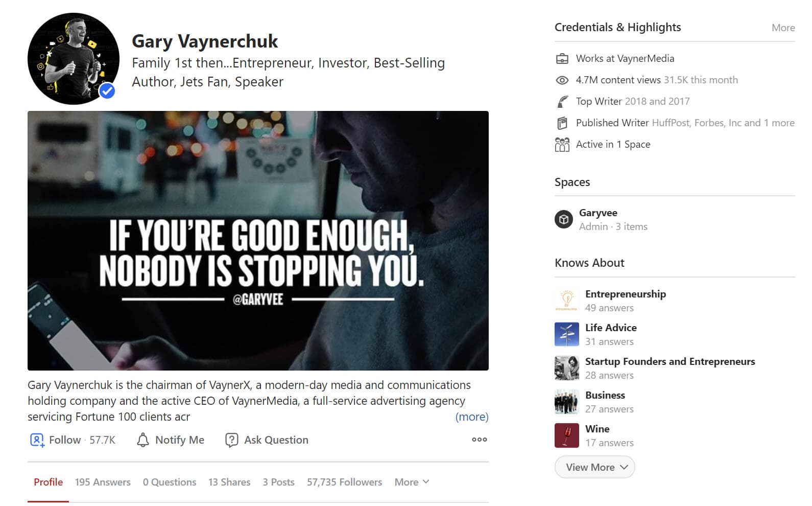Open the three-dots overflow menu

pos(479,440)
